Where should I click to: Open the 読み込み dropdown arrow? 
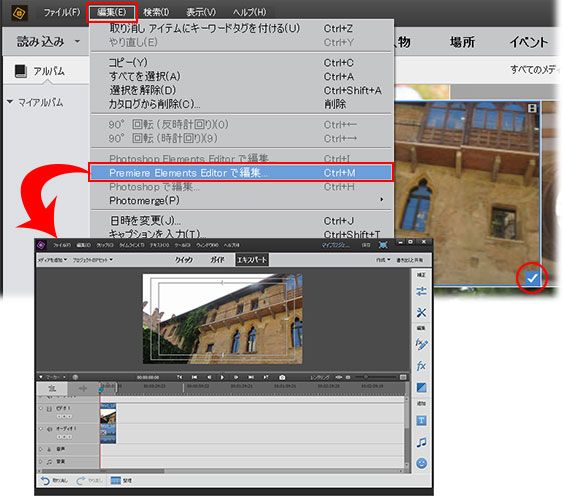click(77, 42)
